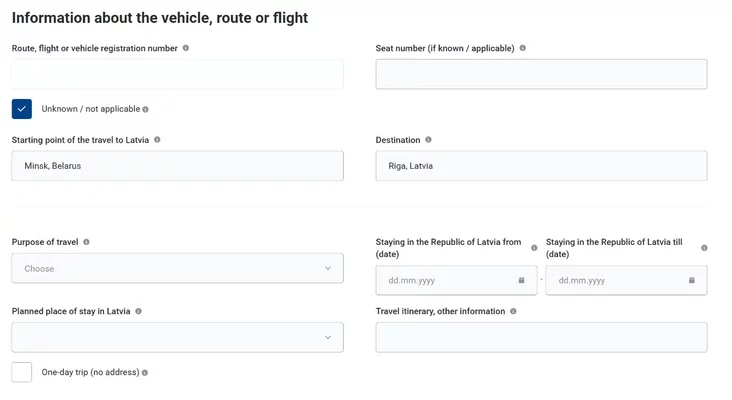Expand the Planned place of stay dropdown

tap(177, 337)
